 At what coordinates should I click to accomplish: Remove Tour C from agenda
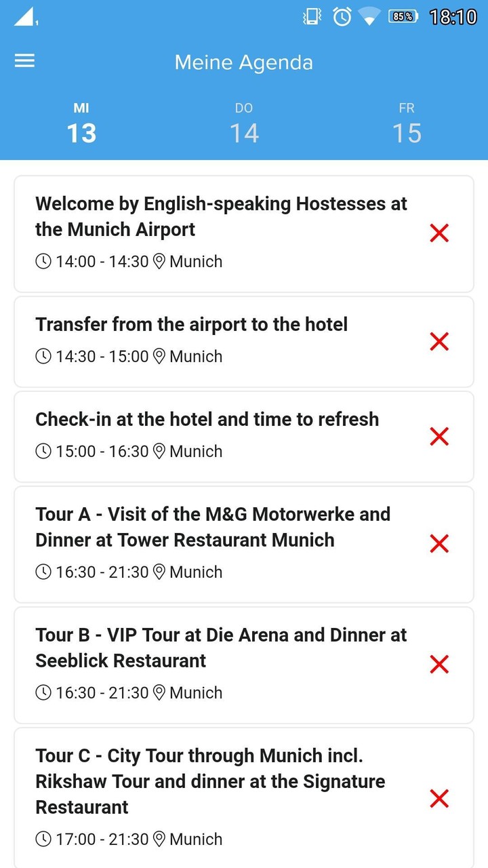[439, 798]
